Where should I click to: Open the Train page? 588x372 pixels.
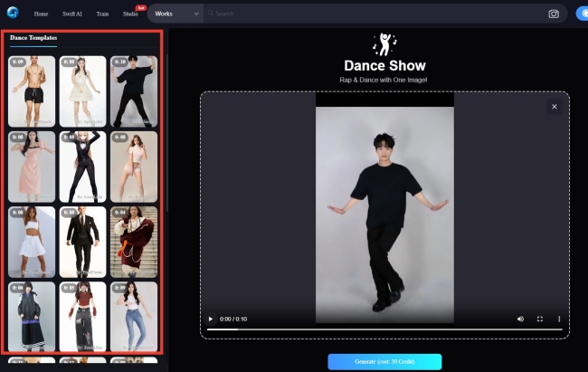point(102,14)
